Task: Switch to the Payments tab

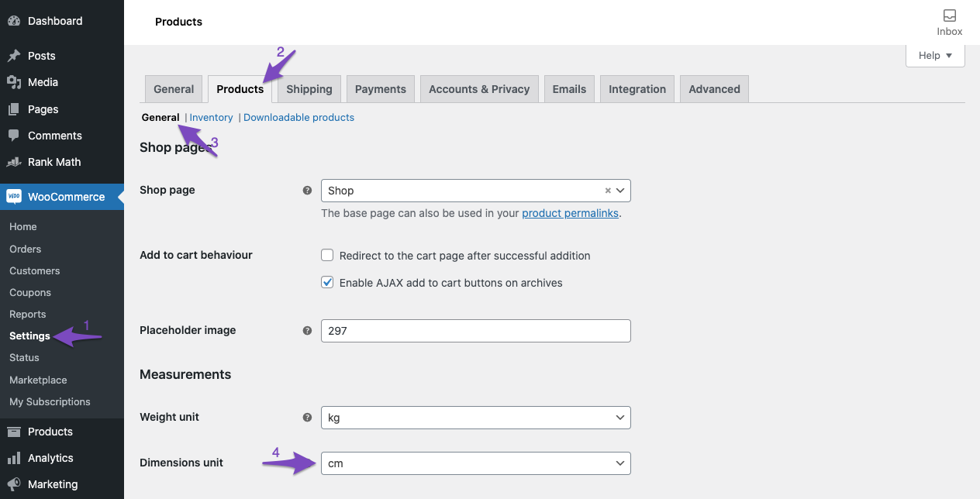Action: click(x=381, y=89)
